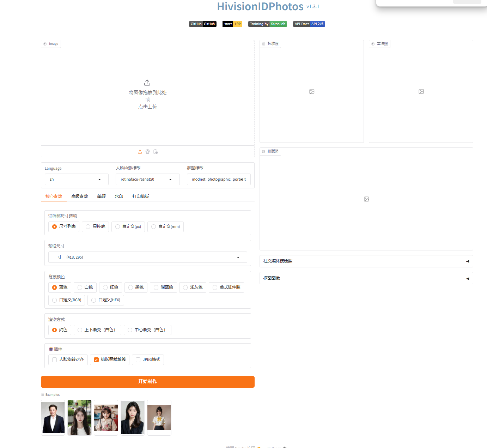
Task: Click the list icon next to Examples
Action: (43, 395)
